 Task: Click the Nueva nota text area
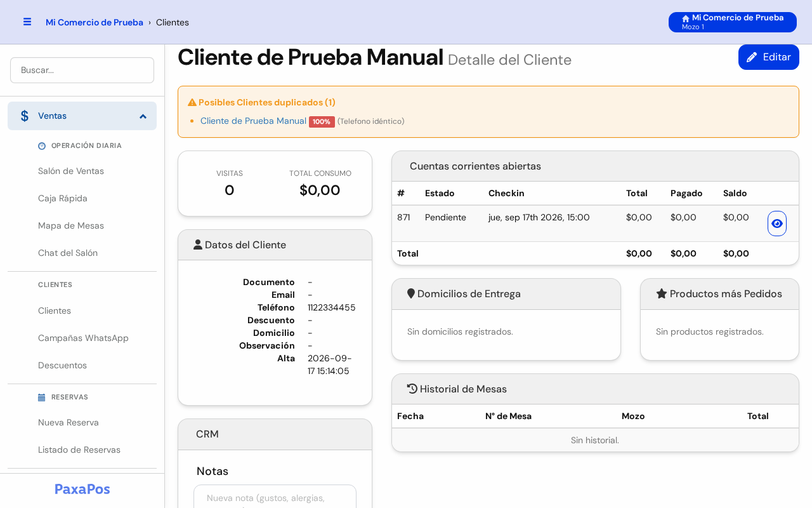[275, 497]
